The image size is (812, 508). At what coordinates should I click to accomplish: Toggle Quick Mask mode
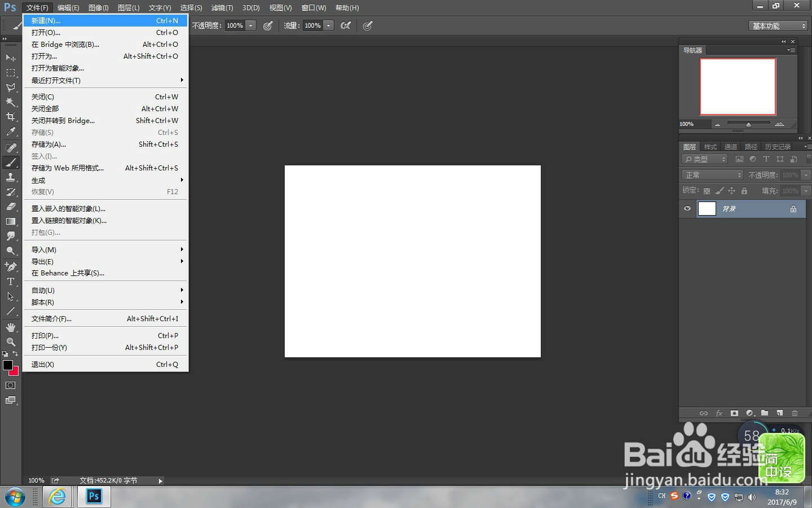[11, 386]
